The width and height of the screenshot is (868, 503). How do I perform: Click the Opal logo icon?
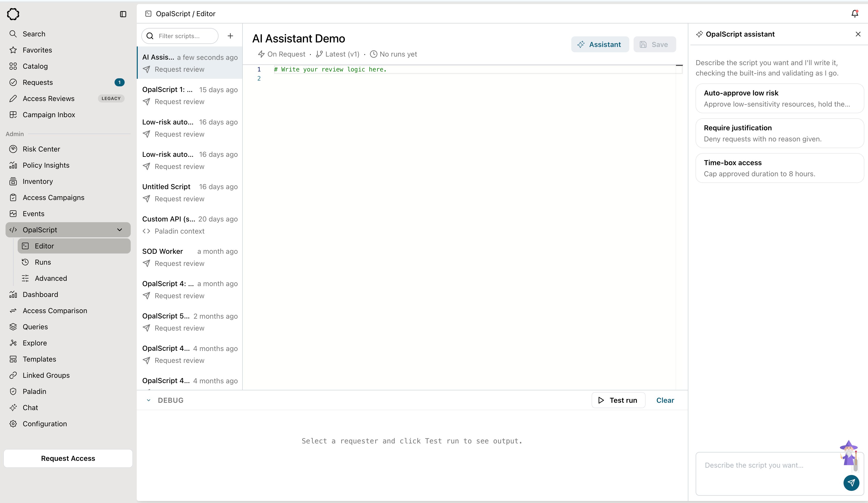[x=13, y=14]
